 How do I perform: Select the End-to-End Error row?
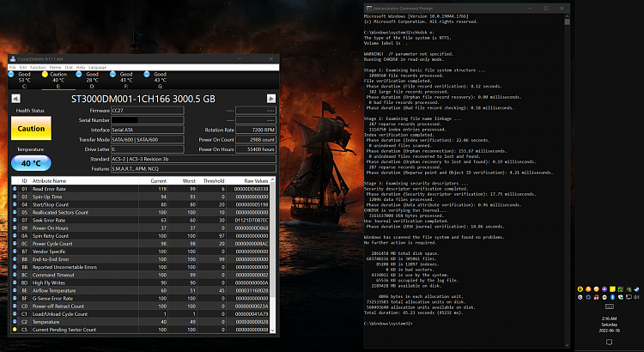tap(141, 259)
